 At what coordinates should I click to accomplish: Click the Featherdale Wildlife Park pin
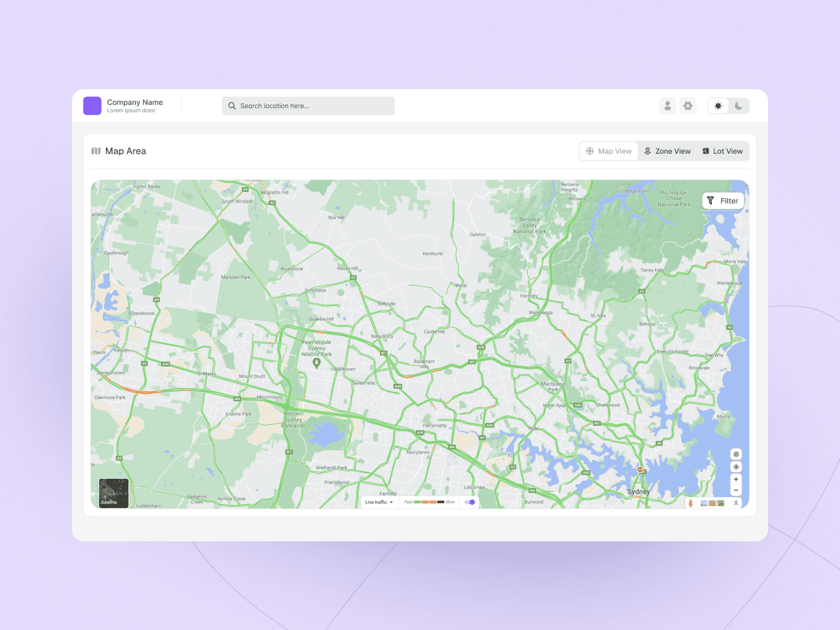[x=317, y=363]
